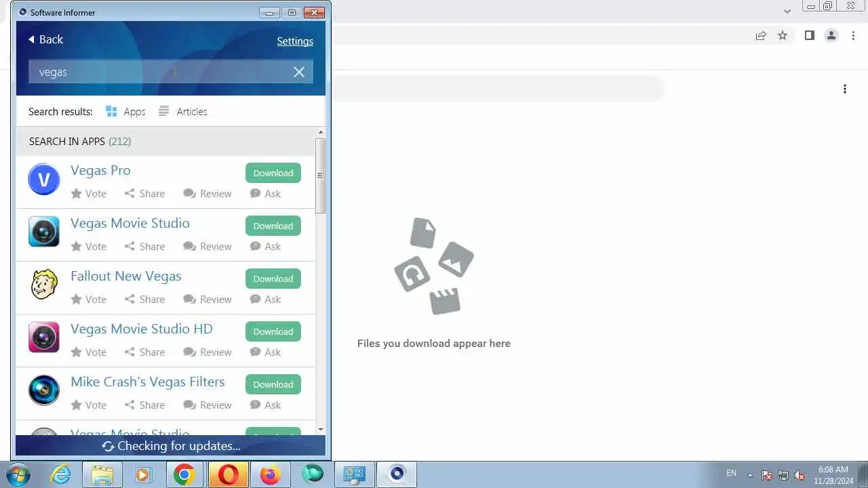Screen dimensions: 868x488
Task: Vote for Vegas Pro
Action: coord(89,194)
